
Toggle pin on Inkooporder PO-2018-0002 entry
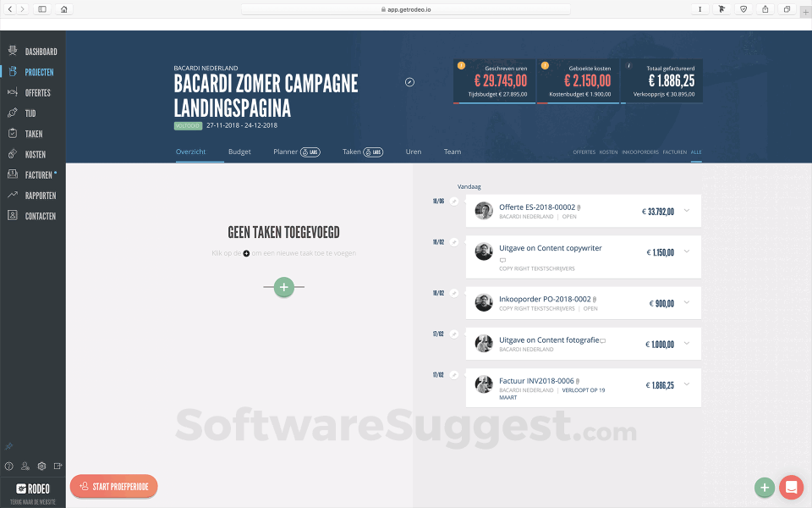coord(454,294)
